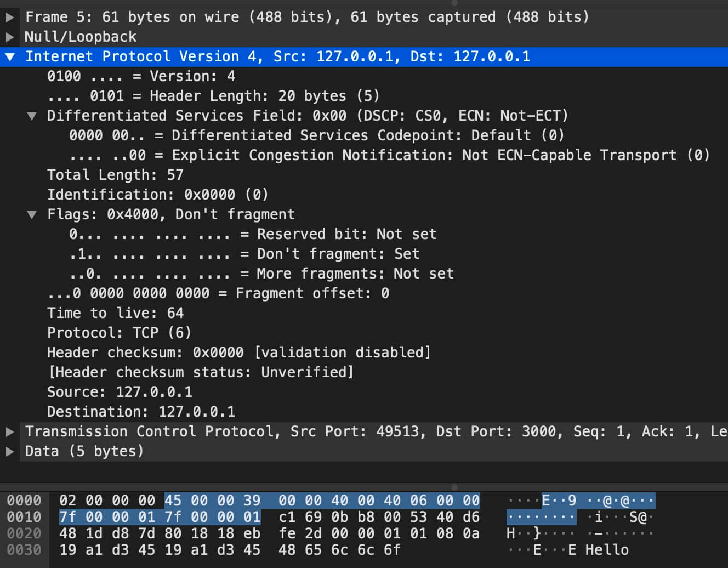Image resolution: width=728 pixels, height=568 pixels.
Task: Click the Hello ASCII text in hex dump
Action: pos(607,549)
